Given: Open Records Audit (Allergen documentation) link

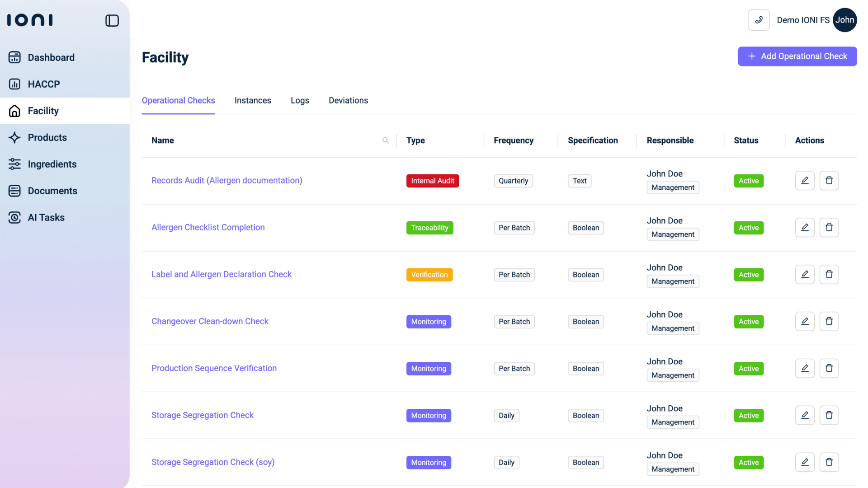Looking at the screenshot, I should tap(226, 180).
